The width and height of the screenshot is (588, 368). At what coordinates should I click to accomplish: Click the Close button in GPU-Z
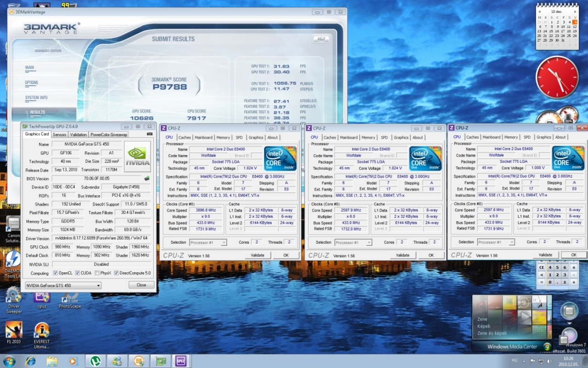tap(141, 285)
